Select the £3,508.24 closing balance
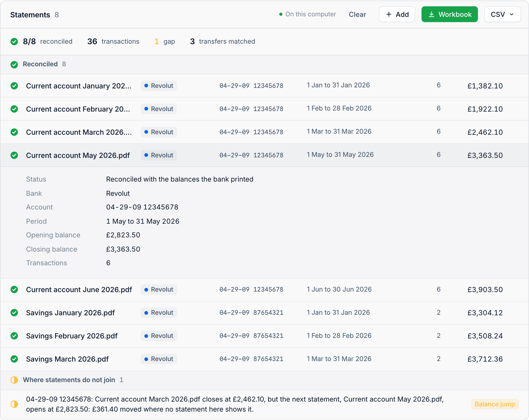The height and width of the screenshot is (420, 529). pyautogui.click(x=485, y=336)
